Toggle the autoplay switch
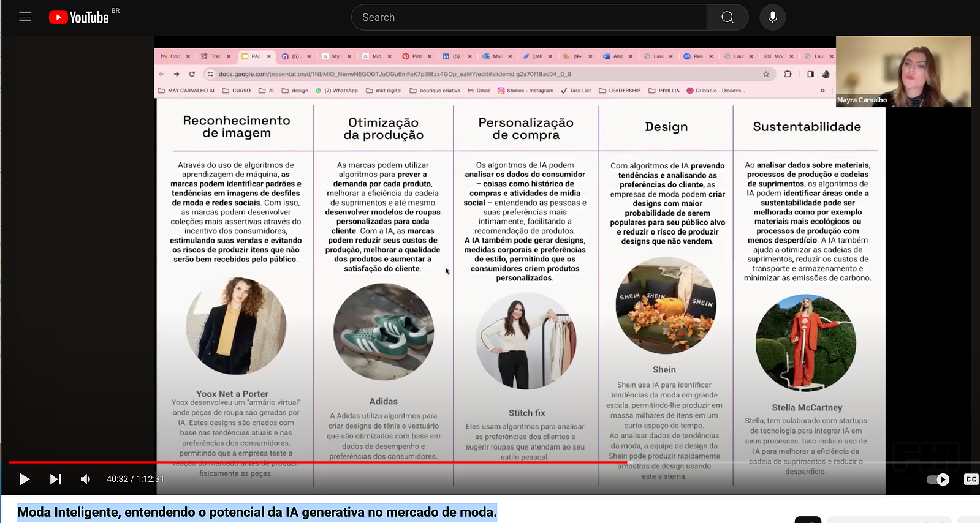This screenshot has width=980, height=523. [x=938, y=480]
